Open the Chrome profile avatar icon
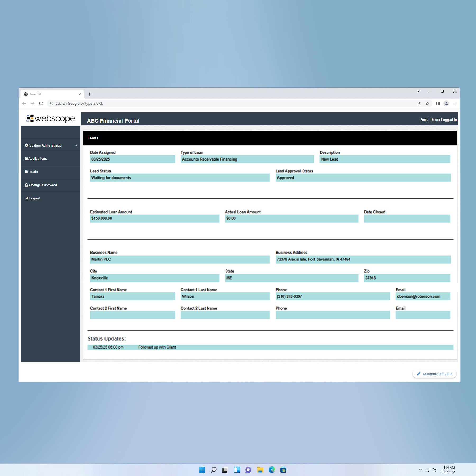The width and height of the screenshot is (476, 476). click(446, 103)
